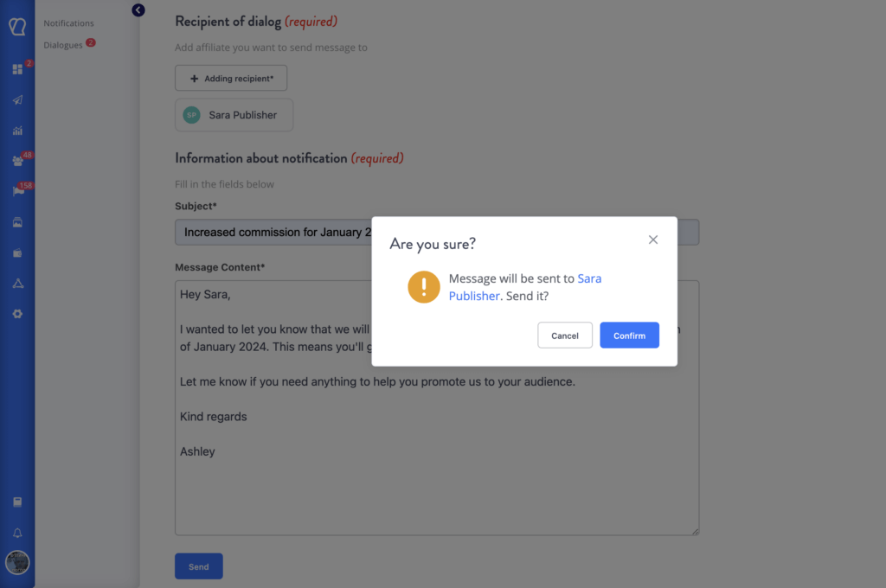Switch to the Notifications section
Screen dimensions: 886x588
point(68,23)
